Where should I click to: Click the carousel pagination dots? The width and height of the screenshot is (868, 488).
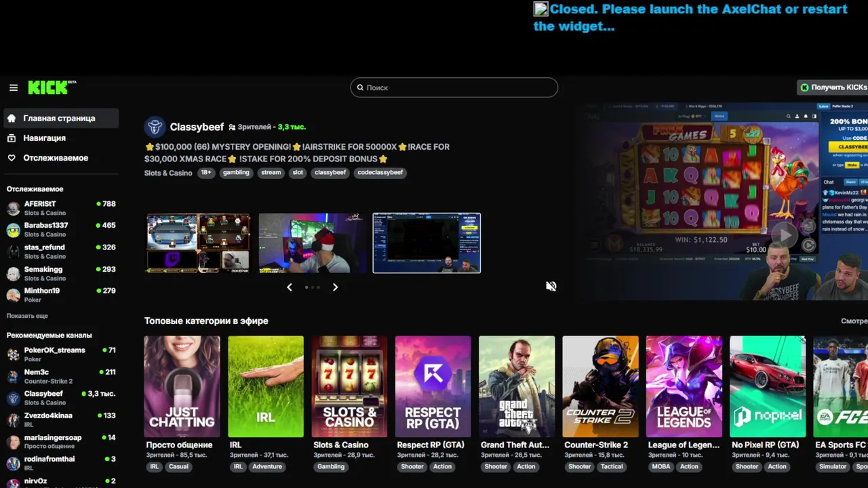[313, 287]
